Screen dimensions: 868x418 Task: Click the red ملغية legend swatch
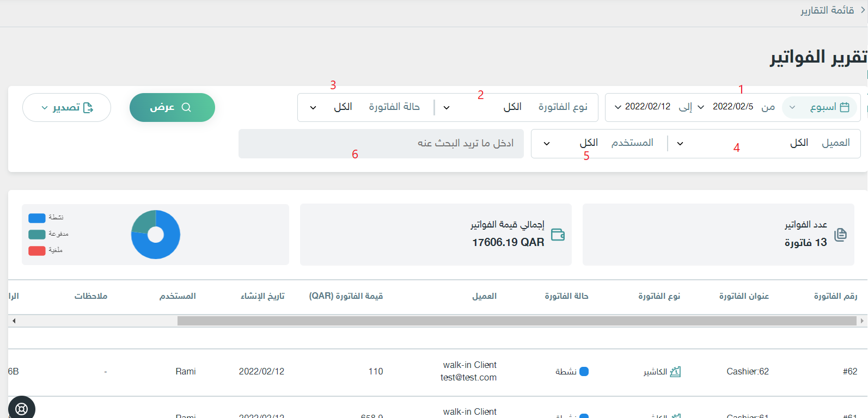[x=37, y=251]
